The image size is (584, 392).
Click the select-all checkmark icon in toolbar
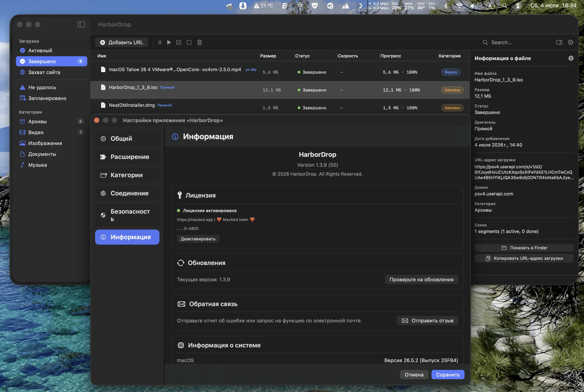click(x=179, y=42)
